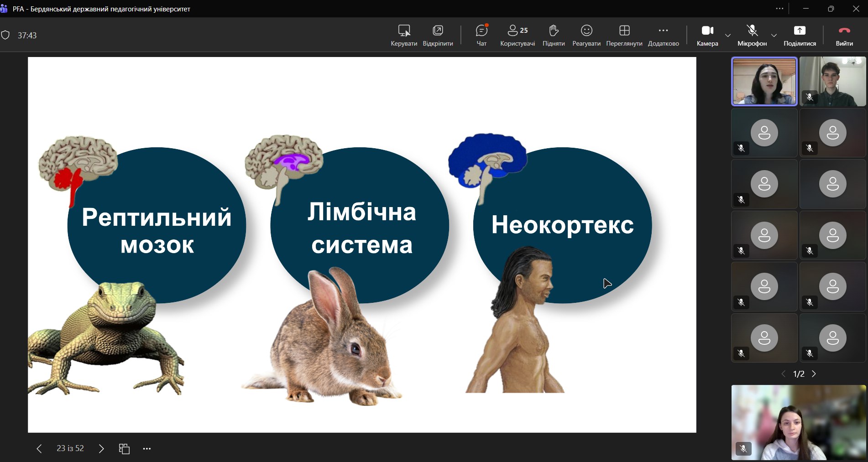Image resolution: width=868 pixels, height=462 pixels.
Task: Go to next participant gallery page
Action: (x=814, y=374)
